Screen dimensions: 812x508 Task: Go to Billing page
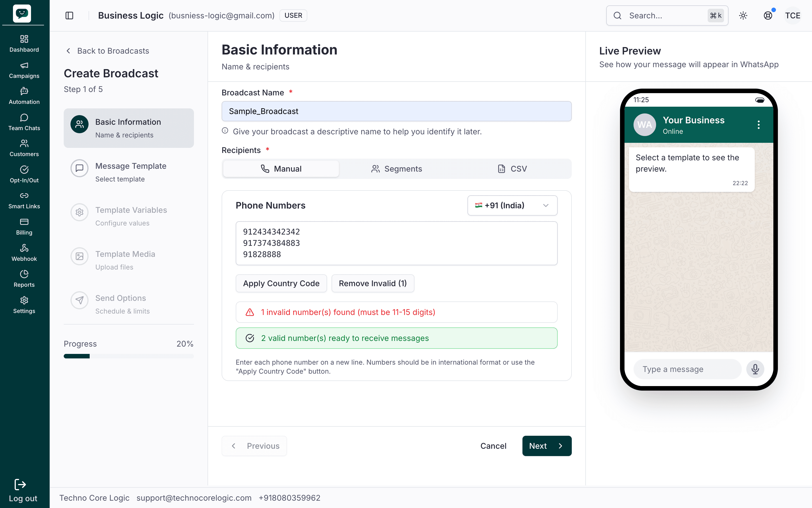24,227
